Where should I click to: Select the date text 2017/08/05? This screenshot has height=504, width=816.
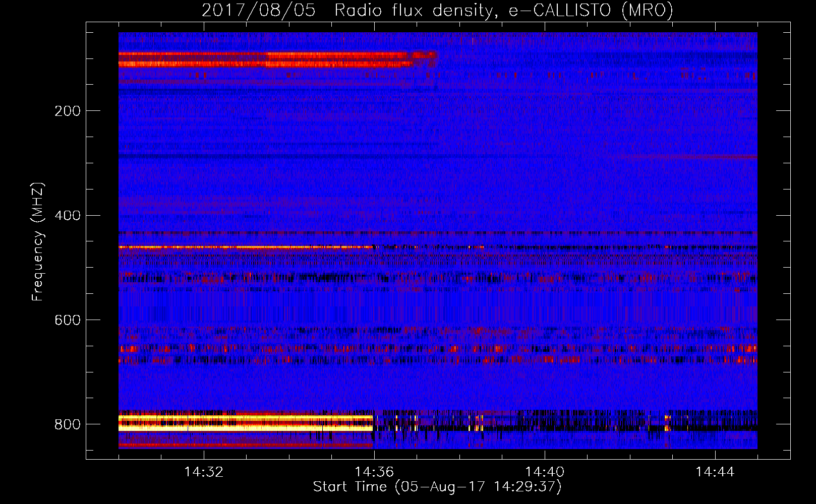click(259, 10)
